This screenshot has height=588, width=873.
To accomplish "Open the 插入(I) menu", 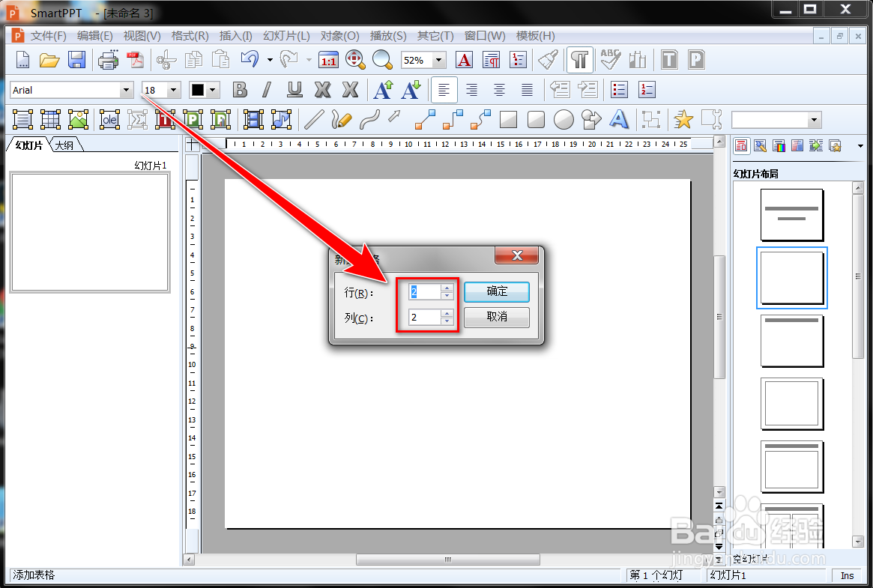I will click(235, 36).
